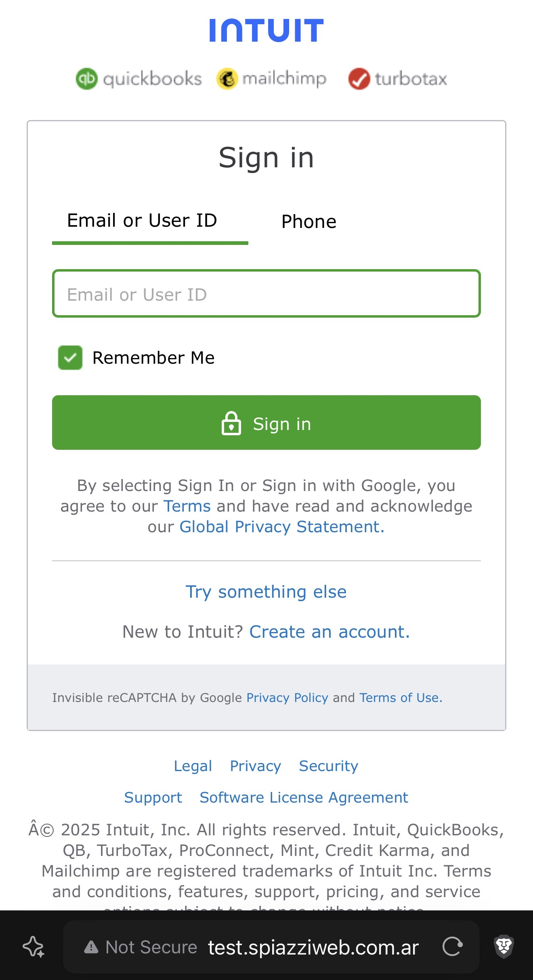
Task: Uncheck the Remember Me checkbox
Action: pyautogui.click(x=70, y=358)
